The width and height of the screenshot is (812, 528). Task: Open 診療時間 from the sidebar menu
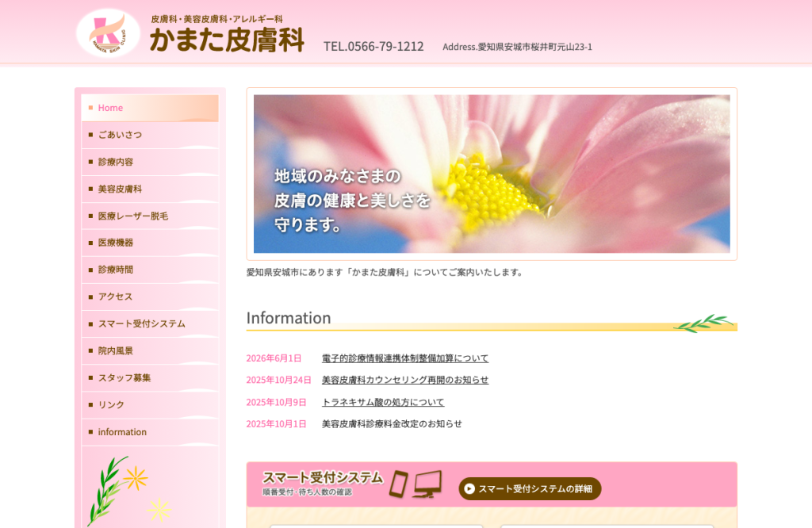(150, 270)
